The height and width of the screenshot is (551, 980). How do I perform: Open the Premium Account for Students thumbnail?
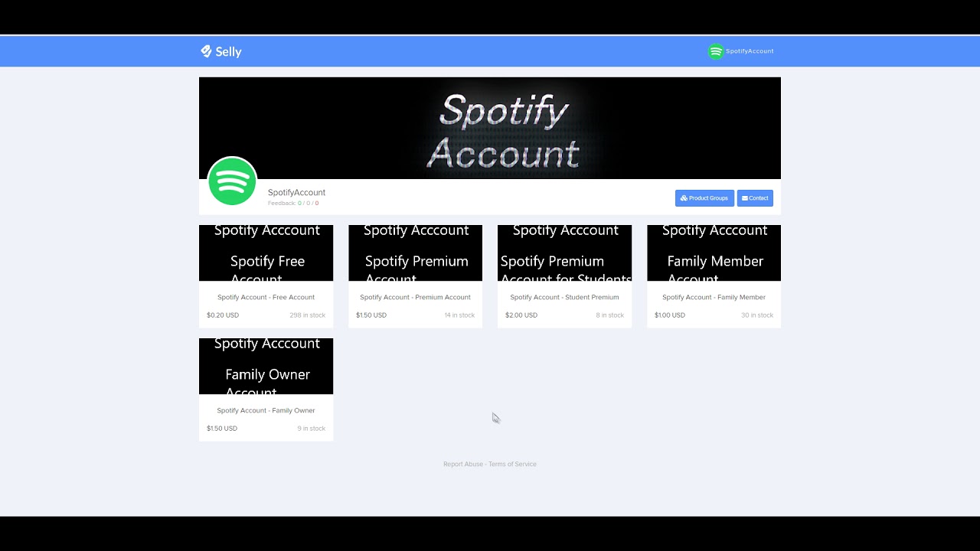564,253
